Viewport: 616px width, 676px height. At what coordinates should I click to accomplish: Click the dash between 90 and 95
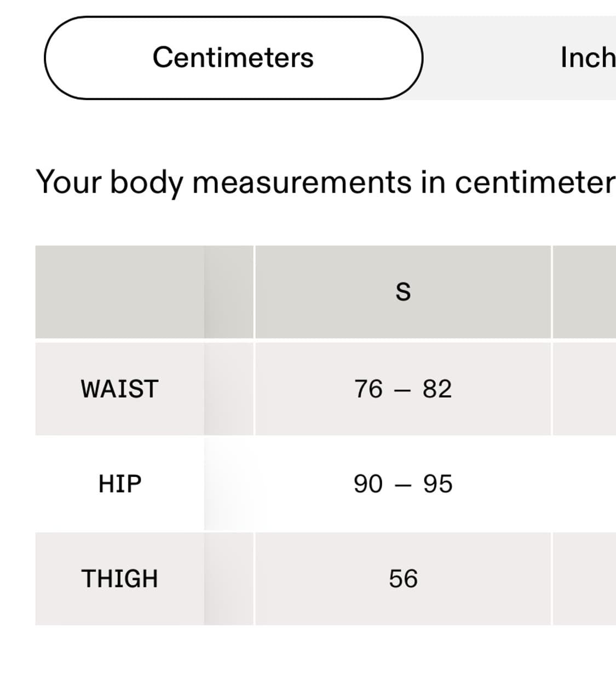pyautogui.click(x=402, y=485)
